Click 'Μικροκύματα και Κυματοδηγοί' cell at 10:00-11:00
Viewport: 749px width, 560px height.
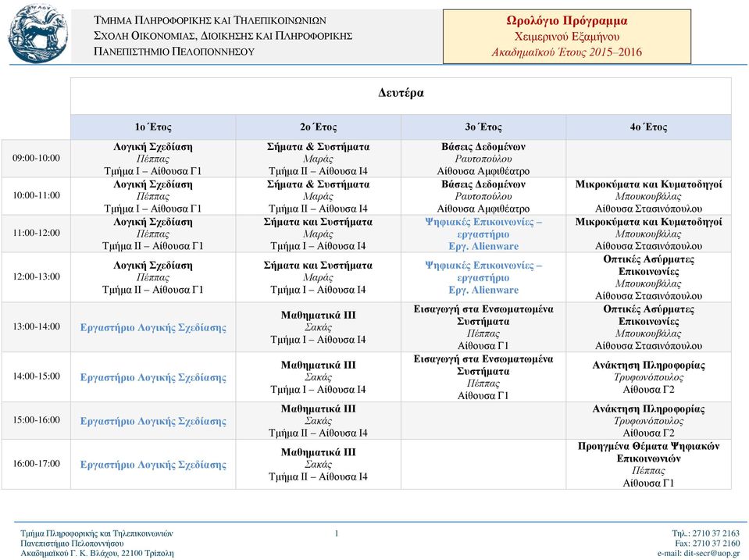pyautogui.click(x=649, y=196)
